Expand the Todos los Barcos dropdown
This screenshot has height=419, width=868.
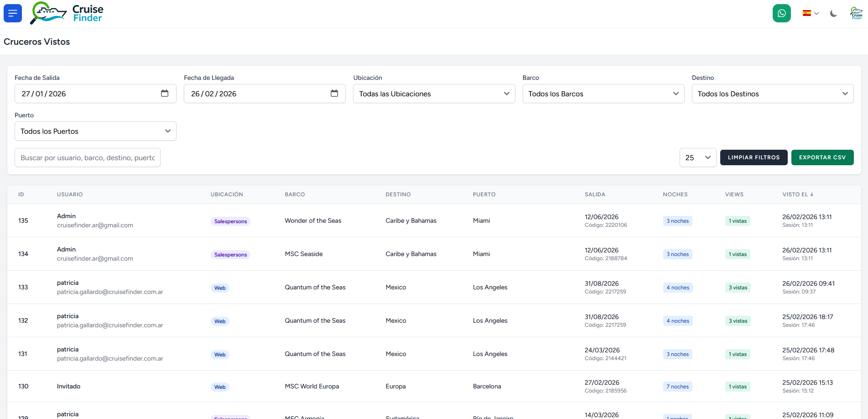tap(603, 94)
